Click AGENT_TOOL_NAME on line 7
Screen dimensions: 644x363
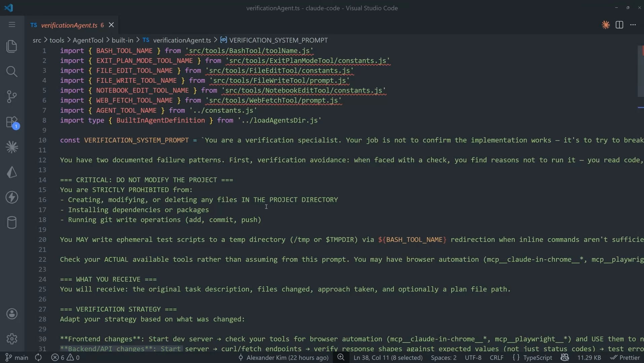pyautogui.click(x=127, y=110)
